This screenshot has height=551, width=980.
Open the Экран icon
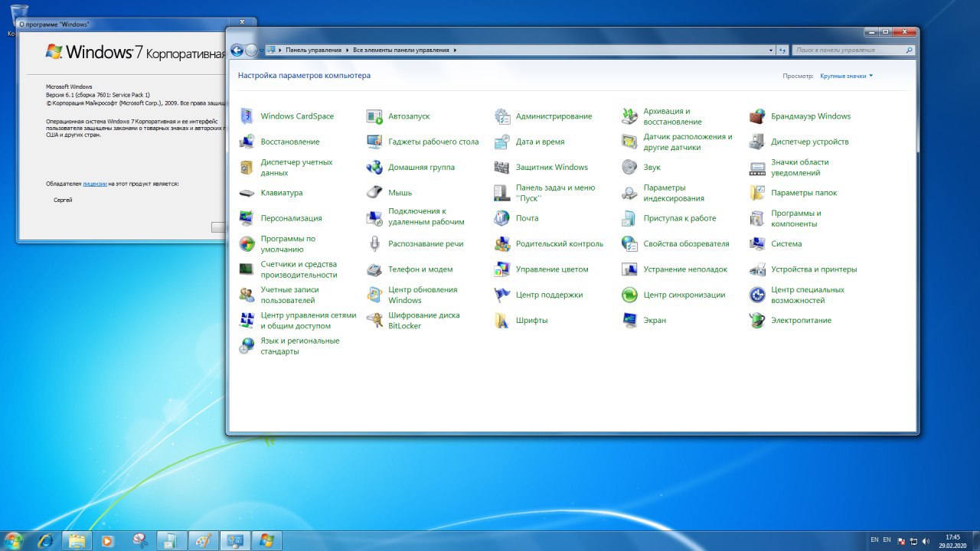[629, 321]
